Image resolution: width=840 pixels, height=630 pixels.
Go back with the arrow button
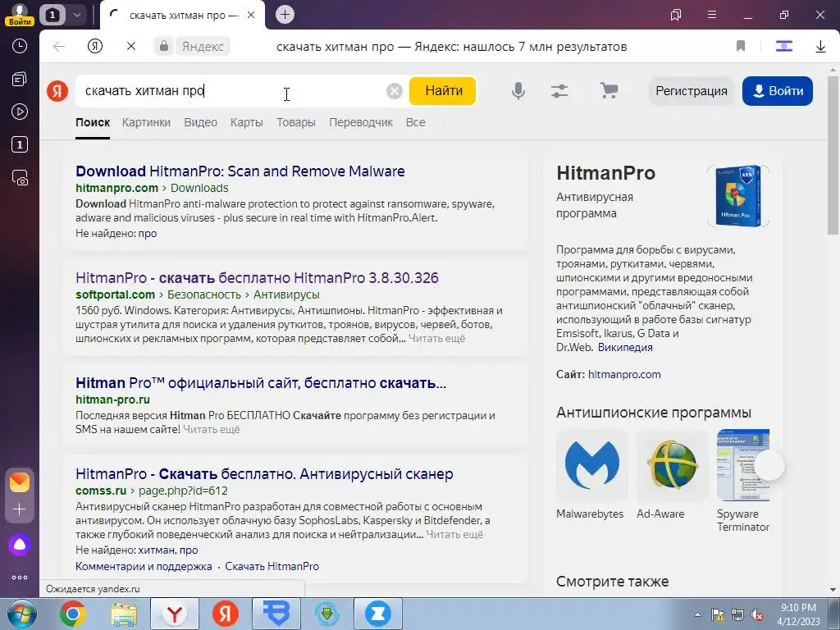point(59,47)
